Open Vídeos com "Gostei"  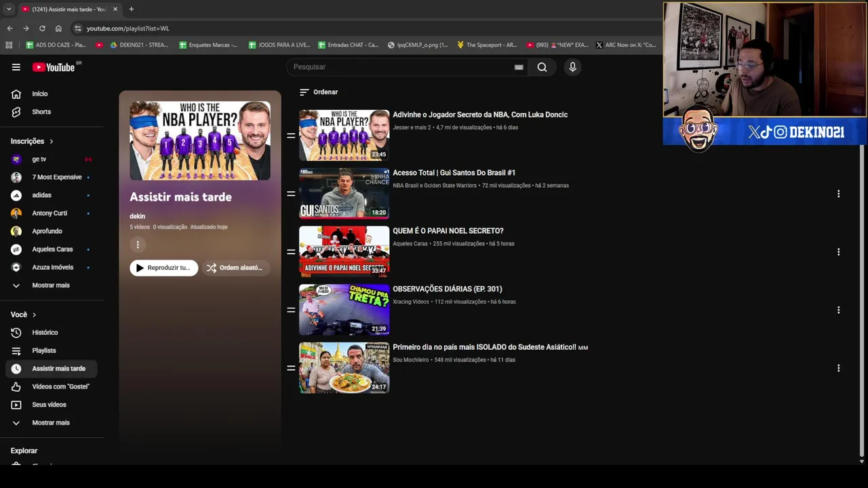point(53,386)
